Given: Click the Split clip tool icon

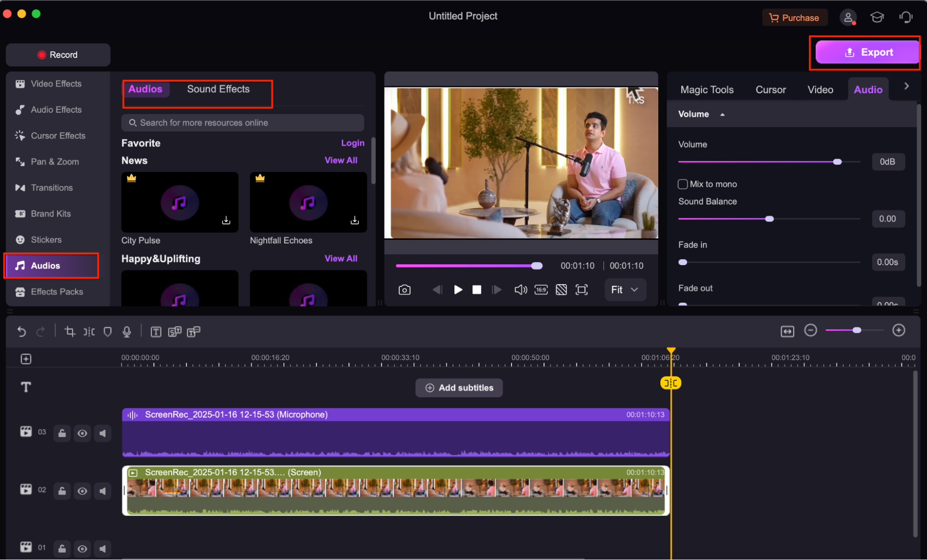Looking at the screenshot, I should [89, 331].
